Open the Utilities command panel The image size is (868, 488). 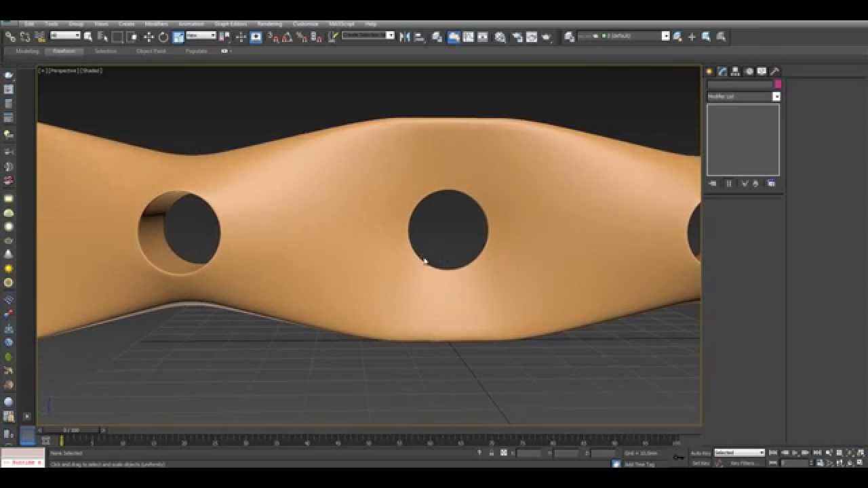[x=774, y=71]
